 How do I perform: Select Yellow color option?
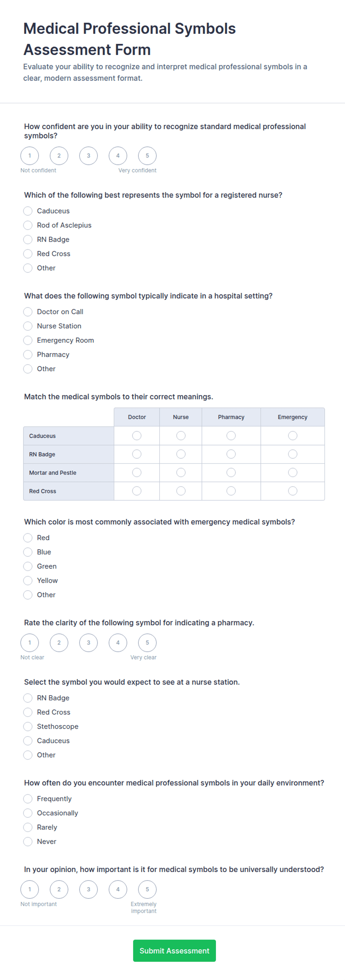28,581
